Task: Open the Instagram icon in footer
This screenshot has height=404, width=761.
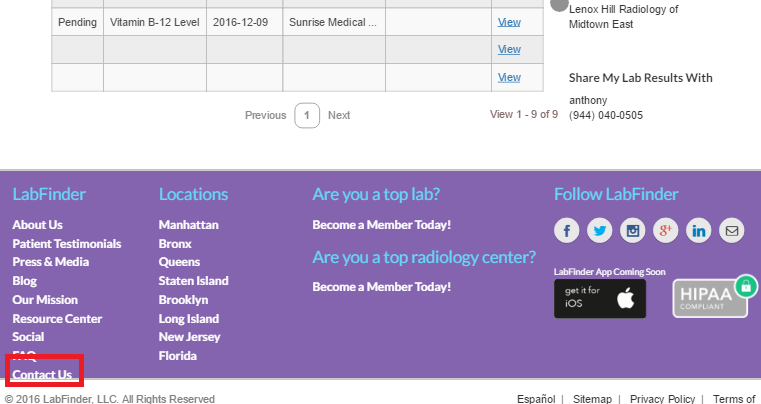Action: [x=633, y=231]
